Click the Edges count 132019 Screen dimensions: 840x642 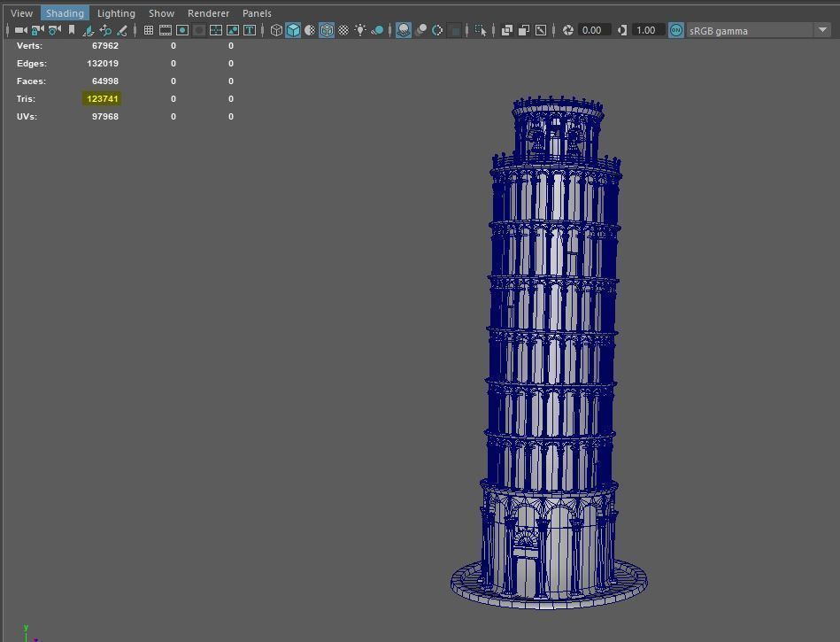pyautogui.click(x=103, y=63)
